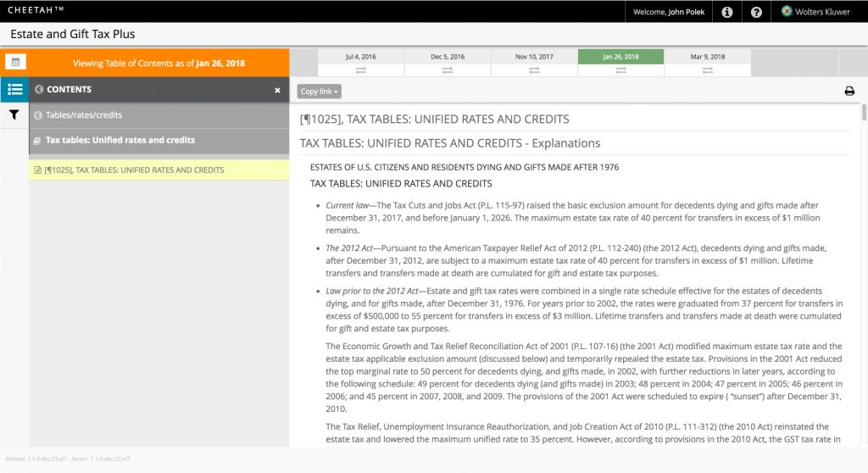Screen dimensions: 868x473
Task: Click the CHEETAH brand name
Action: click(36, 10)
